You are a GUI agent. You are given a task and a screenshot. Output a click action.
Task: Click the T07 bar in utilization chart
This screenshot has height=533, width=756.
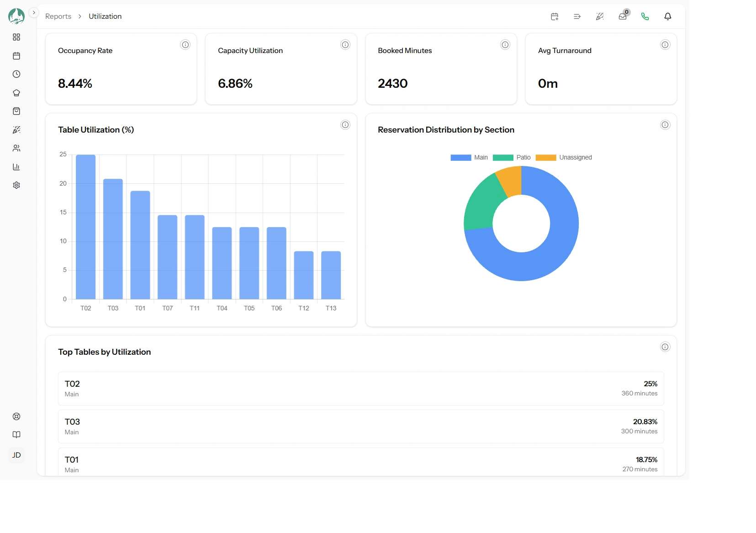[168, 257]
